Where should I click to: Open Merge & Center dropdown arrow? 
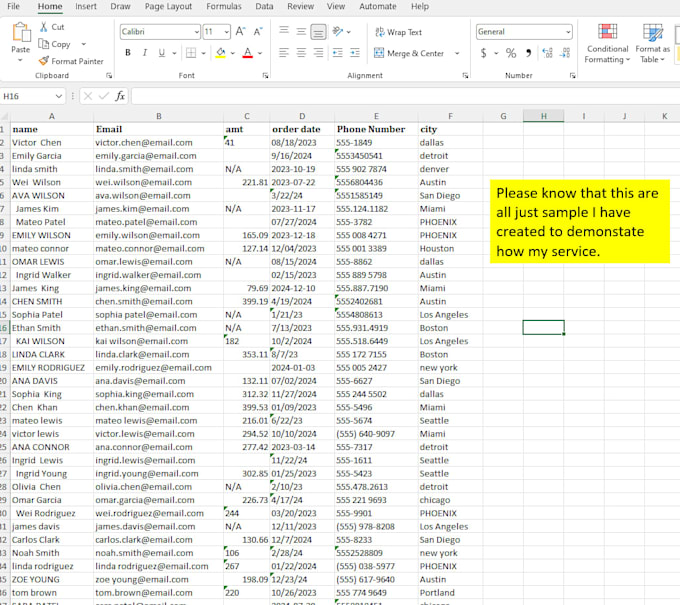[x=457, y=53]
